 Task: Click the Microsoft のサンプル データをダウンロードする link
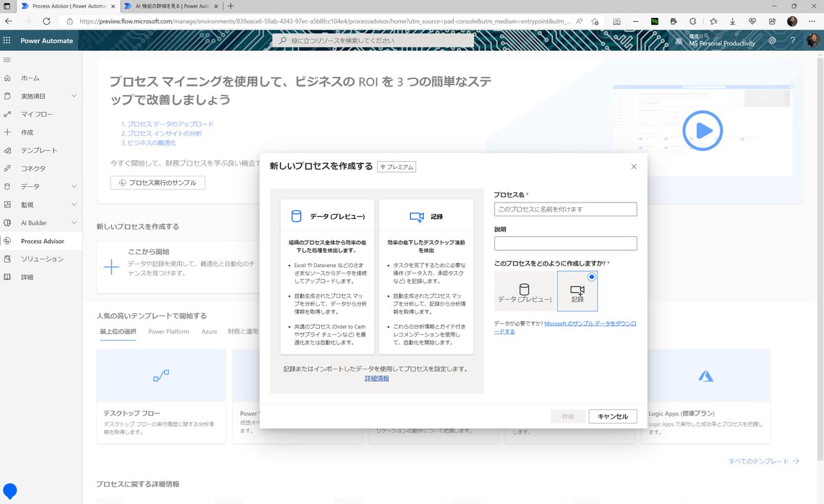(x=566, y=327)
